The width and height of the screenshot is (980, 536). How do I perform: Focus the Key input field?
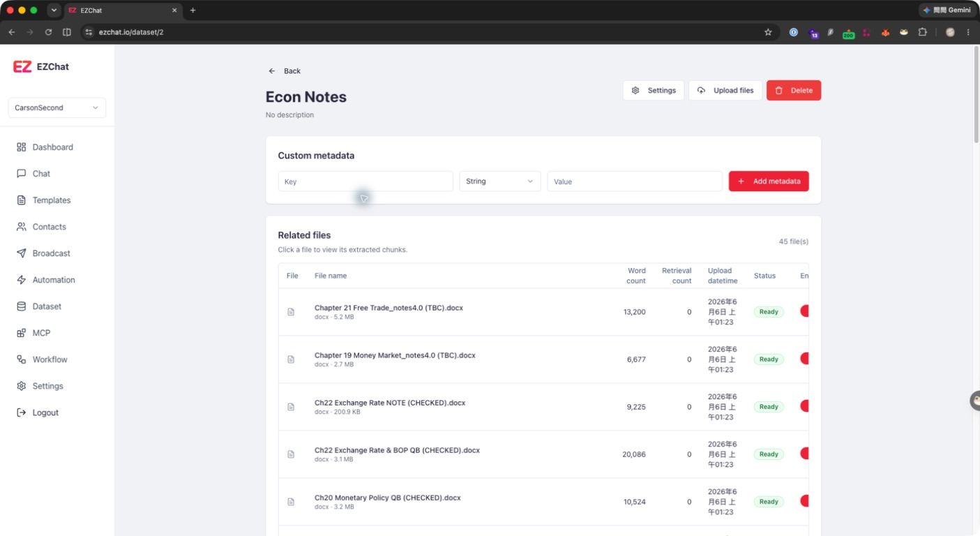365,181
